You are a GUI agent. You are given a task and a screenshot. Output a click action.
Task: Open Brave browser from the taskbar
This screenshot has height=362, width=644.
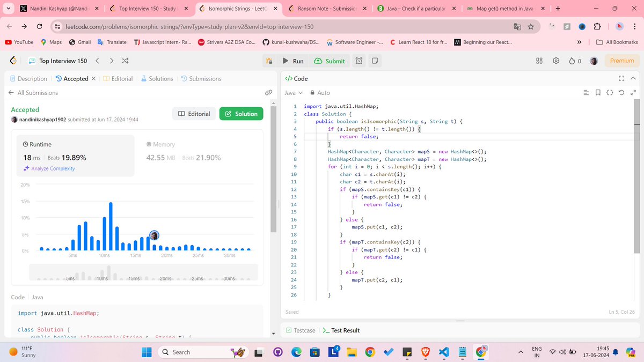[425, 352]
